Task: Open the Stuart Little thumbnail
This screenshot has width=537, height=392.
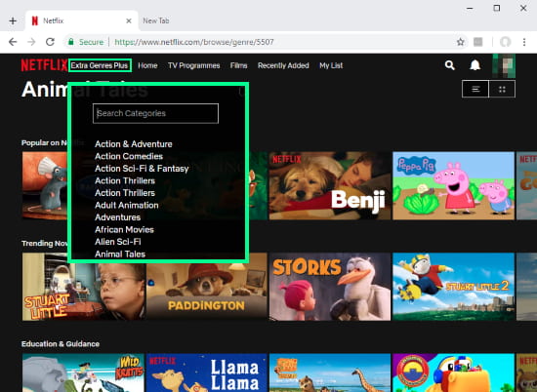Action: click(x=84, y=287)
